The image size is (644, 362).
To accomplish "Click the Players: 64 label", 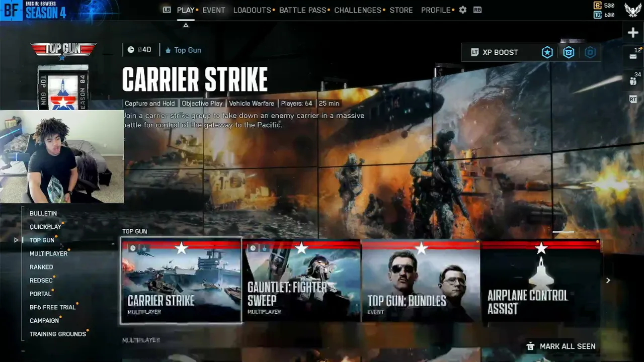I will point(297,104).
